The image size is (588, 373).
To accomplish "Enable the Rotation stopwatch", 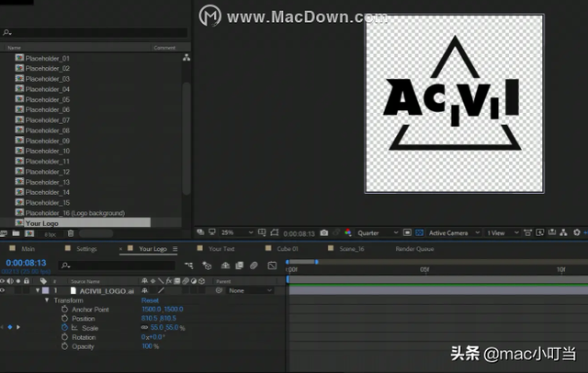I will (64, 336).
